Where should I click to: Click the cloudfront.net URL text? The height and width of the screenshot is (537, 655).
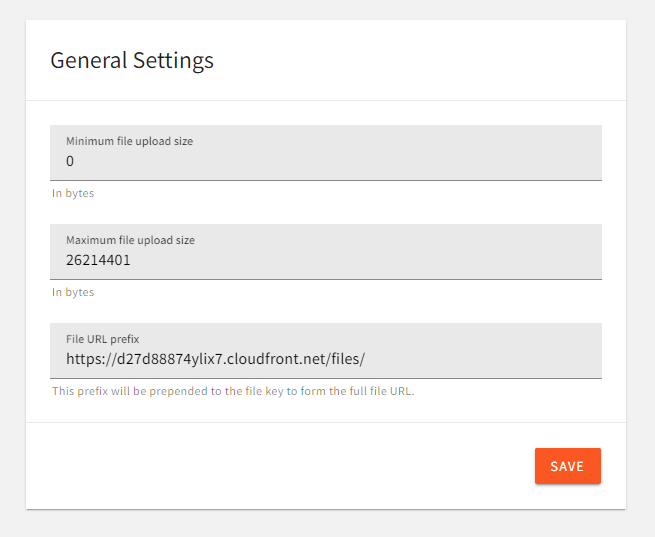point(215,359)
